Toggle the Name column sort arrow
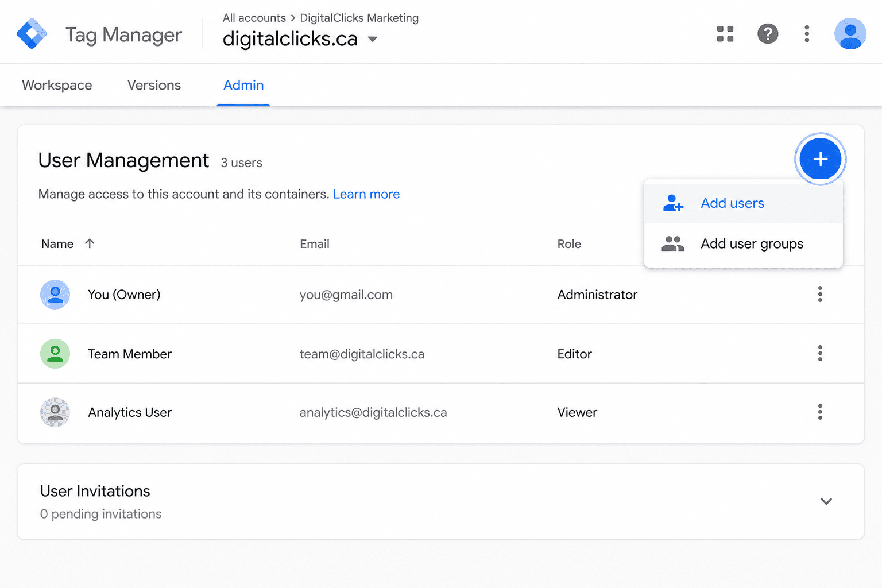882x588 pixels. coord(90,243)
